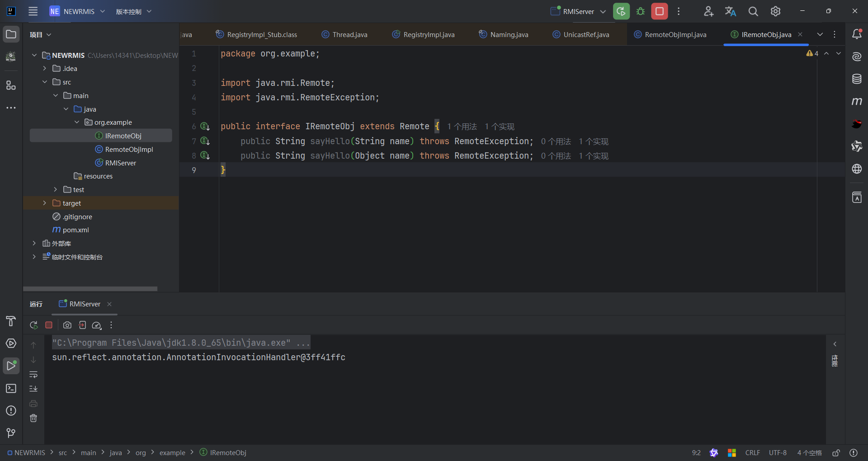Open 项目 view options dropdown
The image size is (868, 461).
[x=40, y=34]
